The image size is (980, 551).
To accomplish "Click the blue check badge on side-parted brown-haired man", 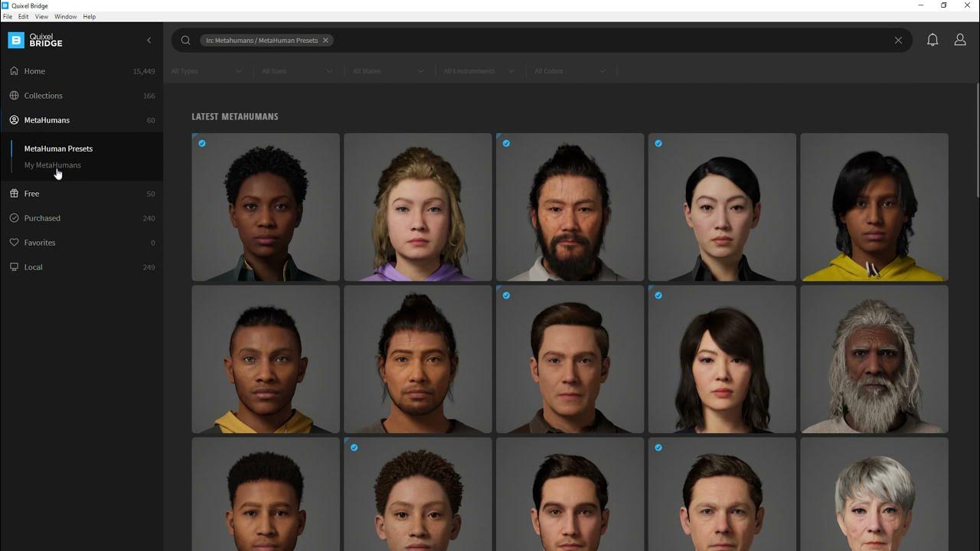I will pos(506,295).
